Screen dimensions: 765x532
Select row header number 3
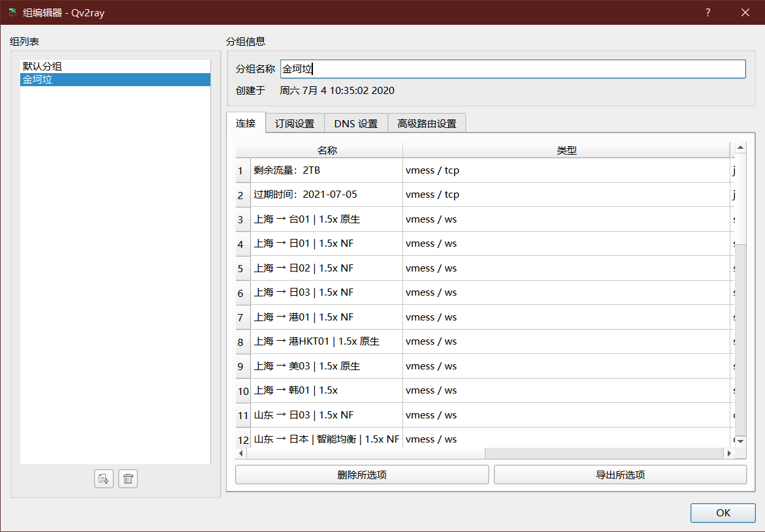[x=241, y=220]
